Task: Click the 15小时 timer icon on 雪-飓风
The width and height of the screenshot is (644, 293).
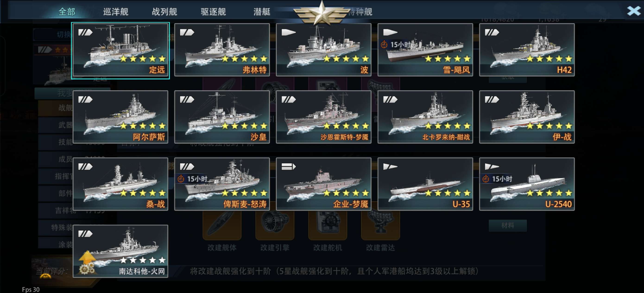Action: click(384, 45)
